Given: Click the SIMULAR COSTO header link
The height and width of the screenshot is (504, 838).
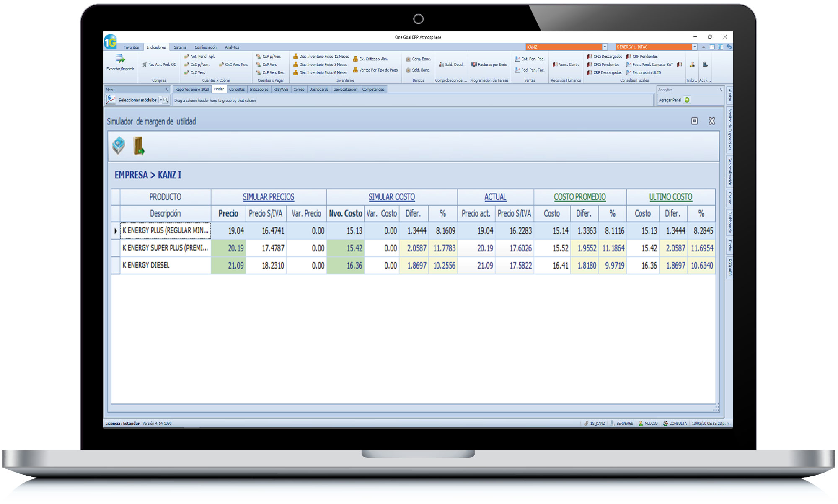Looking at the screenshot, I should (x=392, y=197).
